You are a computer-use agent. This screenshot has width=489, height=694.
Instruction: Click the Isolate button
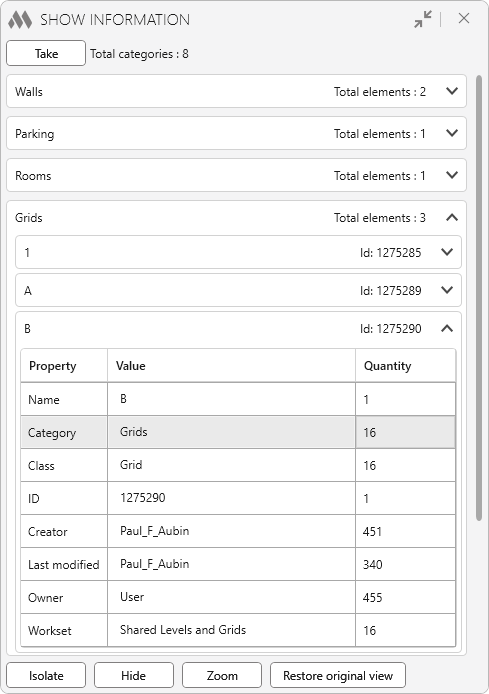pyautogui.click(x=46, y=675)
